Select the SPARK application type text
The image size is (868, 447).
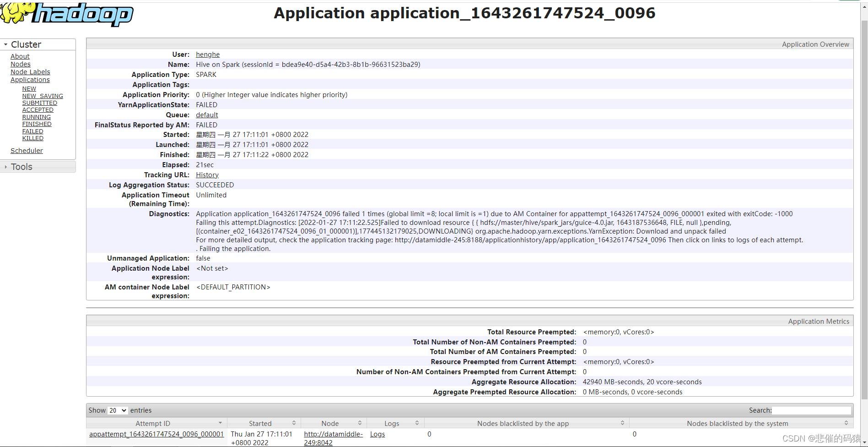tap(206, 75)
